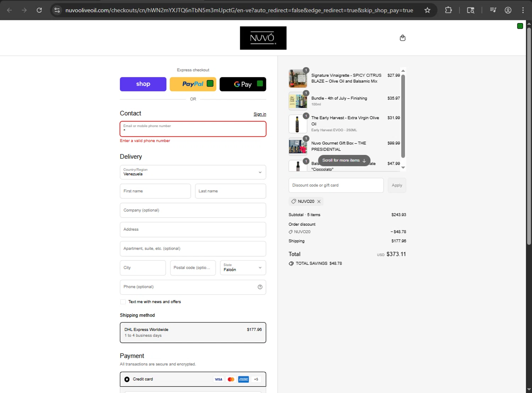Click the TOTAL SAVINGS $48.78 text
The image size is (532, 393).
click(319, 263)
